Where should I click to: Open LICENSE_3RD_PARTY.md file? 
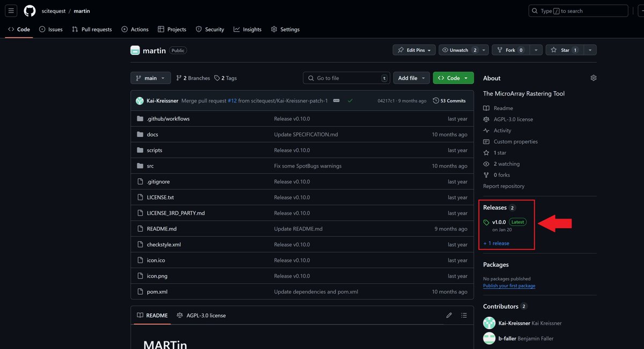click(x=175, y=213)
